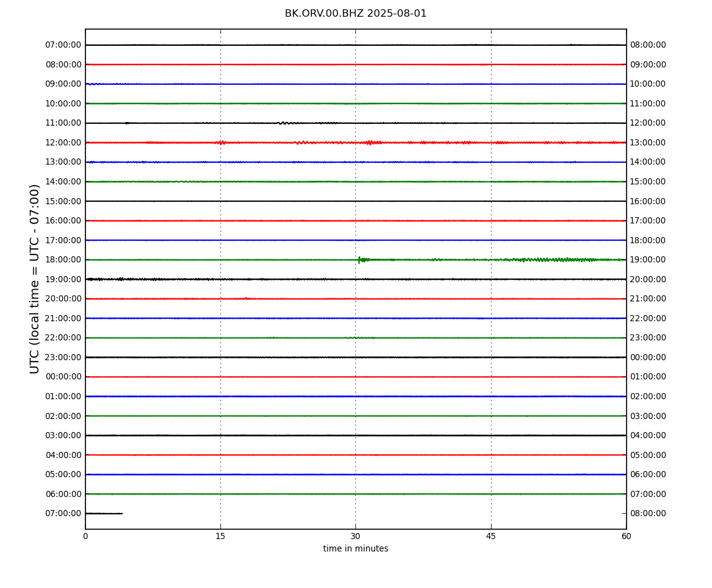Screen dimensions: 712x588
Task: Click the plot title BK.ORV.00.BHZ 2025-08-01
Action: 355,14
